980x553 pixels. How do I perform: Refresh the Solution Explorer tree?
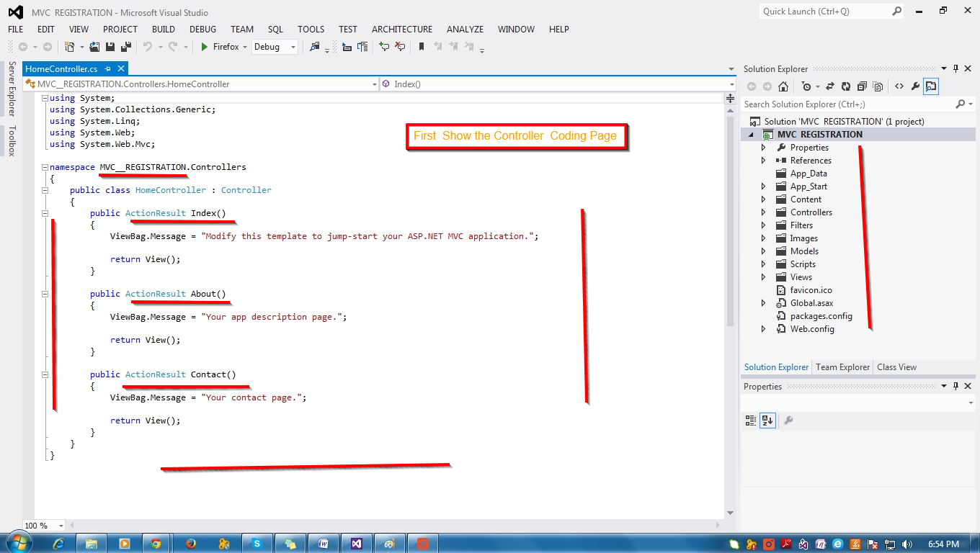(x=846, y=86)
